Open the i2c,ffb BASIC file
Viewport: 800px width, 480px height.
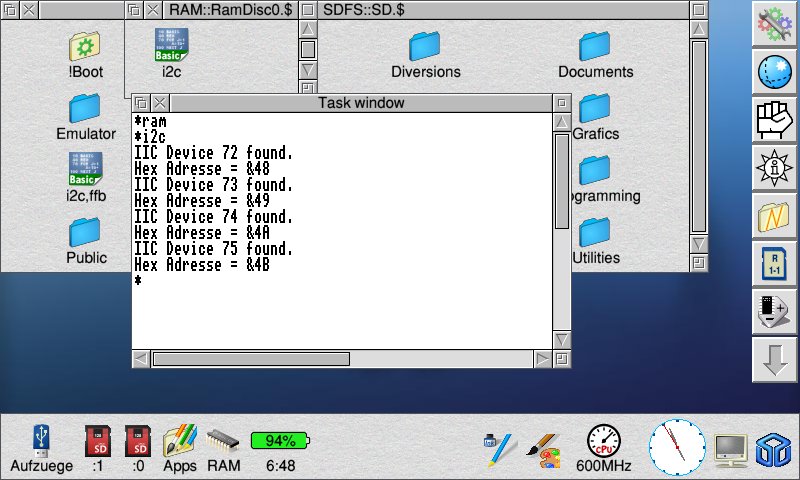coord(85,170)
